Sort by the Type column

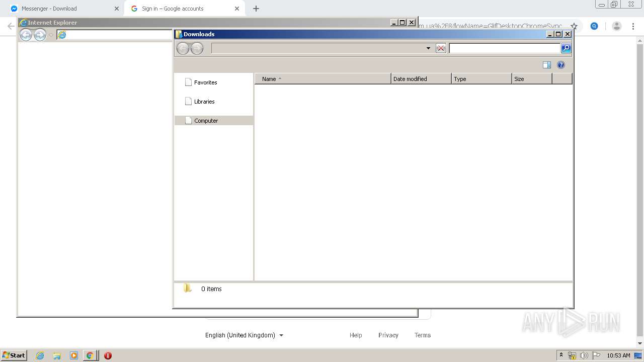(481, 79)
